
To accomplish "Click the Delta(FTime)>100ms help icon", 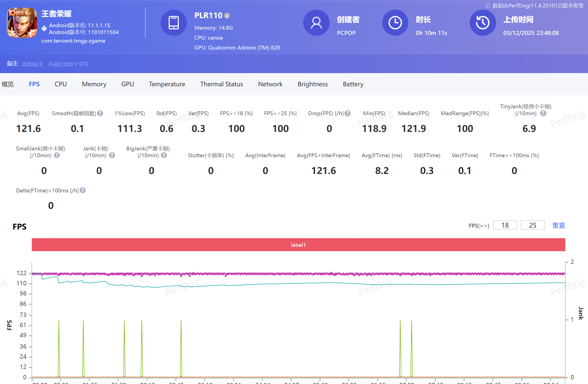I will pyautogui.click(x=83, y=190).
